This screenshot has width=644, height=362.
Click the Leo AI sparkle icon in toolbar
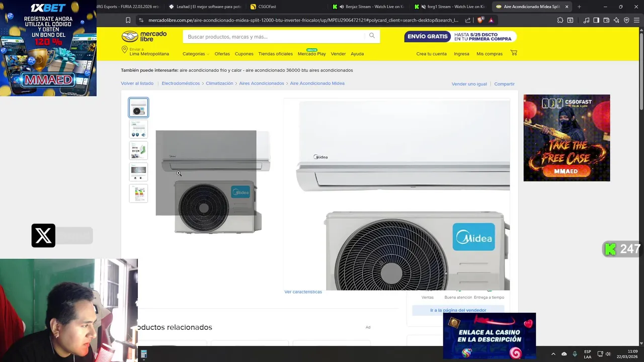point(616,20)
